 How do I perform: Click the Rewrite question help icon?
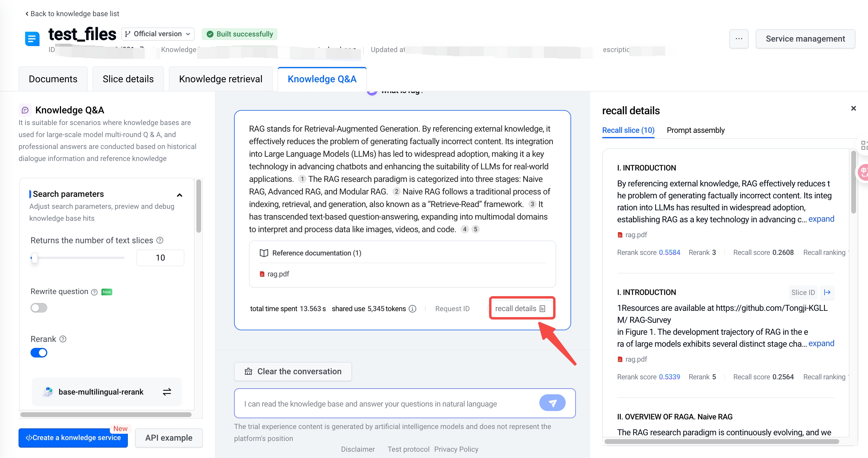(x=94, y=292)
